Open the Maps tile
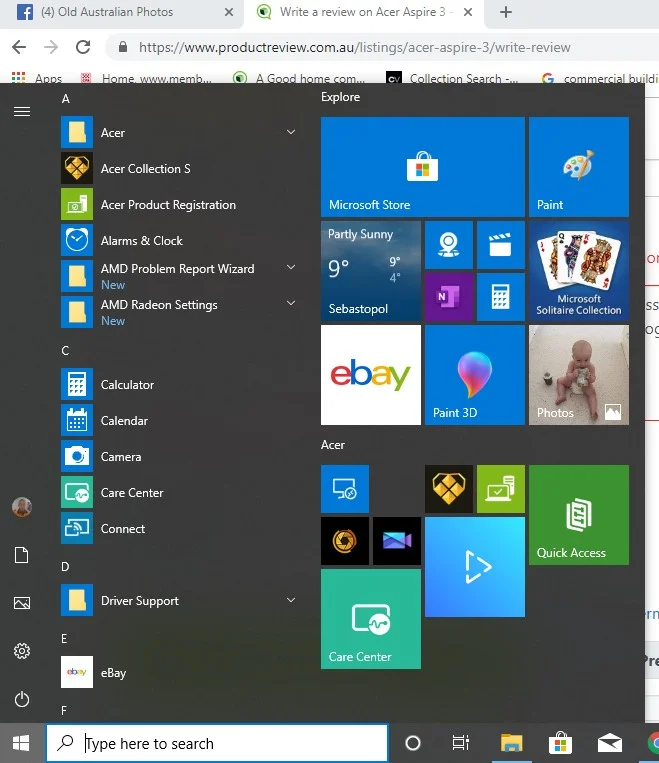659x763 pixels. point(448,245)
